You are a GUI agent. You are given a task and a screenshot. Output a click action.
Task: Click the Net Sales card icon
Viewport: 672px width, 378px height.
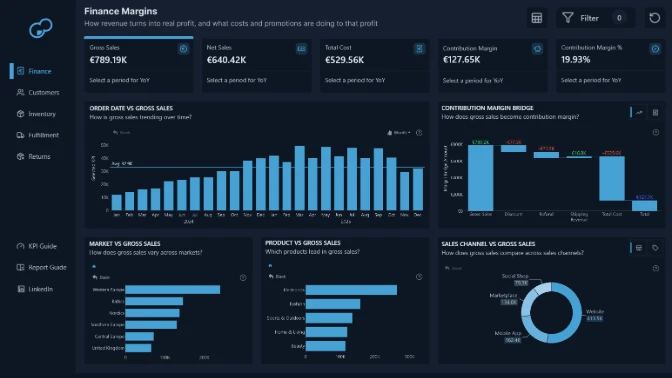[301, 49]
